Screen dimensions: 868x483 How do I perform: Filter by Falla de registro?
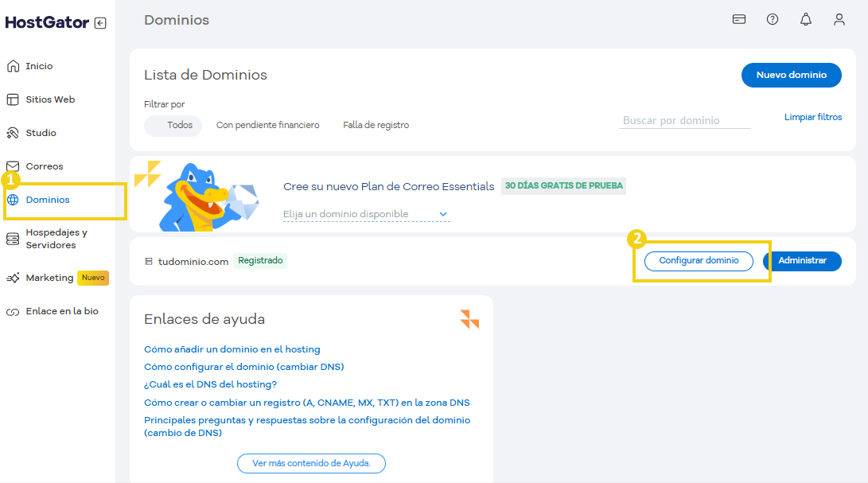(x=376, y=125)
